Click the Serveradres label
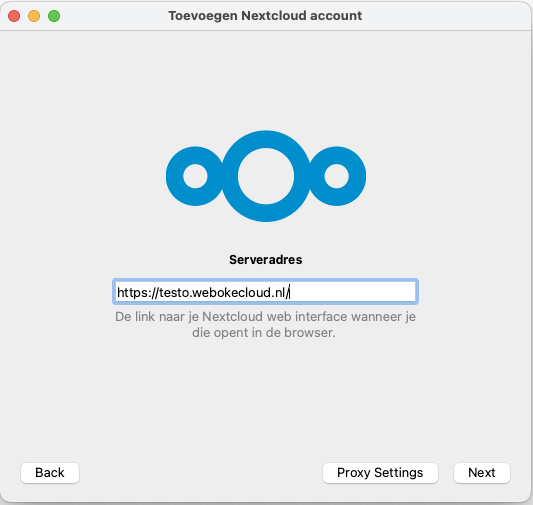 pyautogui.click(x=265, y=260)
